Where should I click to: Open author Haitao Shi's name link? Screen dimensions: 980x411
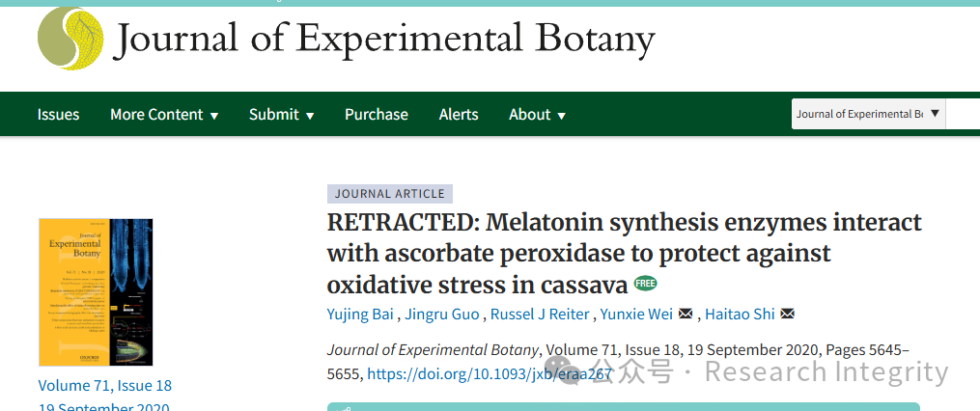point(740,315)
